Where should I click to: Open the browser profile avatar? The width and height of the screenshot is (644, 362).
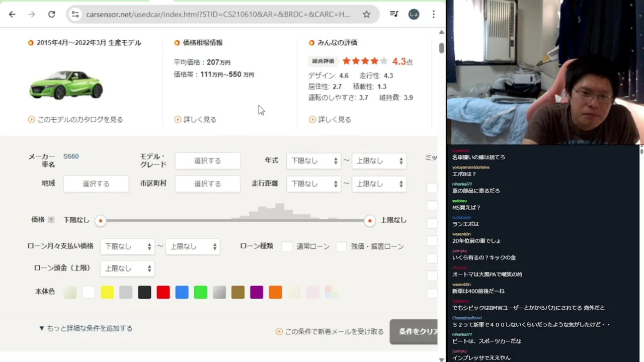click(414, 14)
